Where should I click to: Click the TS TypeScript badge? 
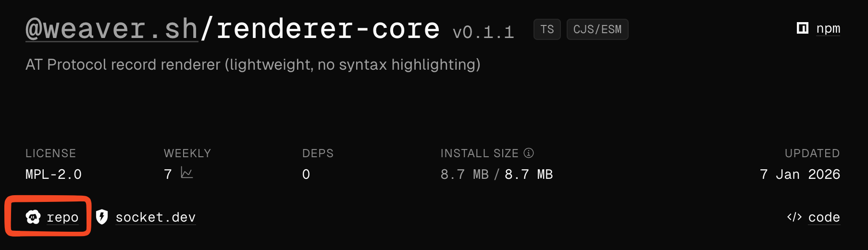pos(547,29)
